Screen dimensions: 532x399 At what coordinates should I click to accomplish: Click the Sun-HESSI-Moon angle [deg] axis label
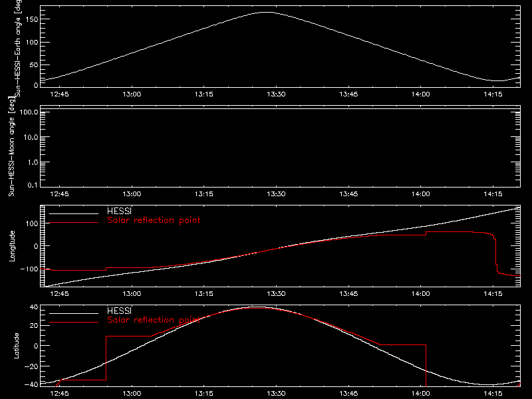click(x=12, y=146)
